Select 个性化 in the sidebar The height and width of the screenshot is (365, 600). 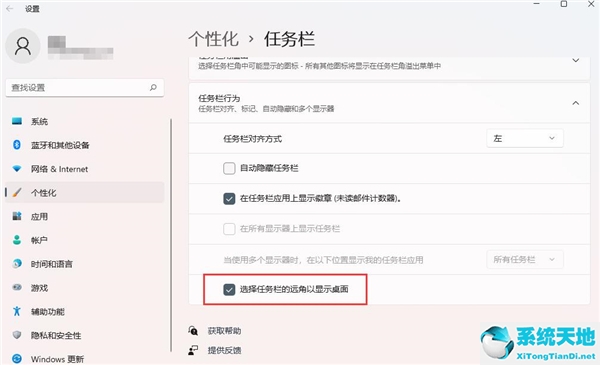(85, 192)
